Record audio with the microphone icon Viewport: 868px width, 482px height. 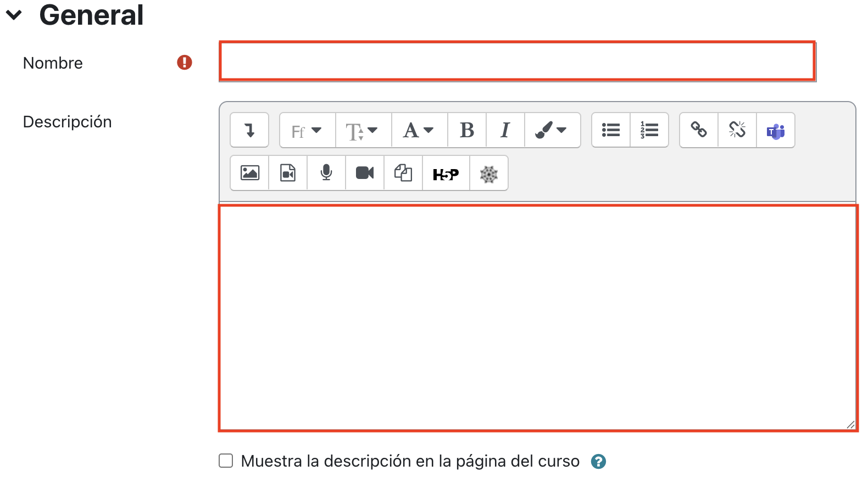(x=326, y=173)
